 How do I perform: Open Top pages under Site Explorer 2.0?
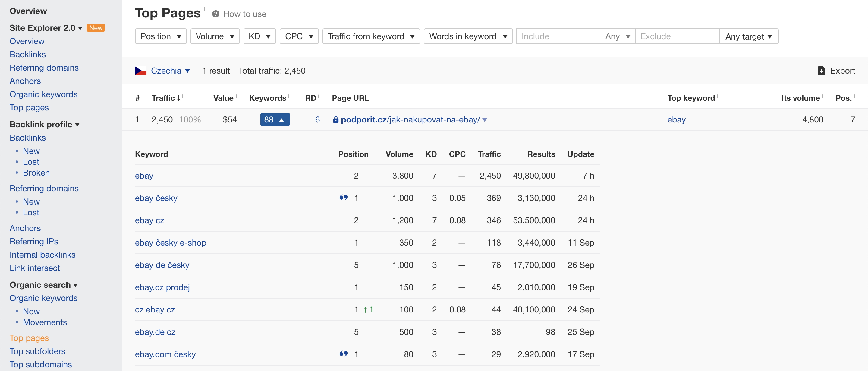29,108
